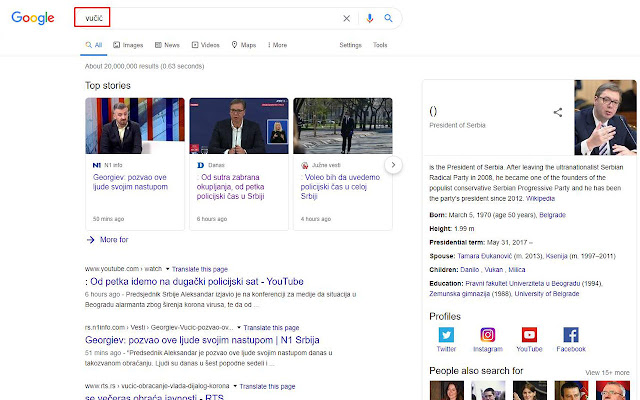The image size is (640, 400).
Task: Open the Zemunska gimnazija link
Action: point(459,293)
